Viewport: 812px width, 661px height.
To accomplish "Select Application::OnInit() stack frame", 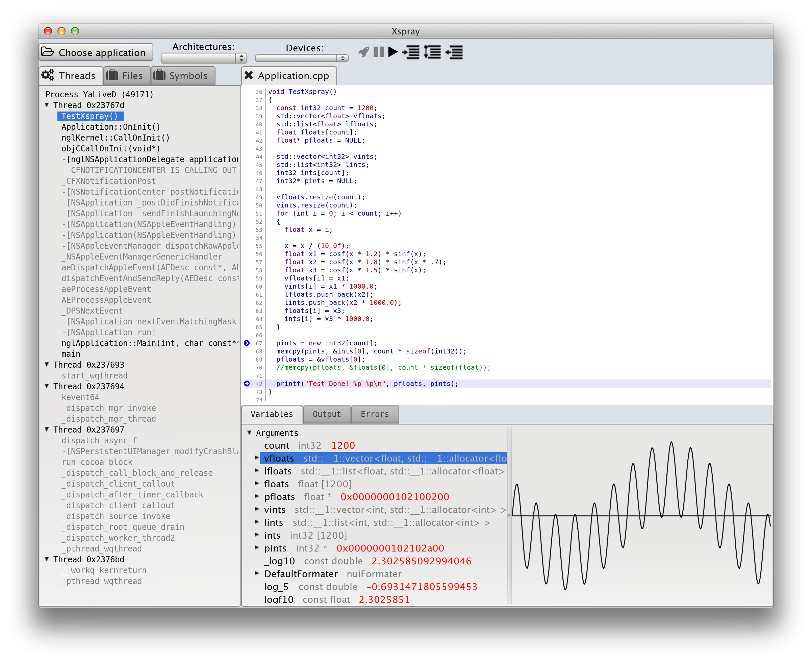I will [111, 127].
